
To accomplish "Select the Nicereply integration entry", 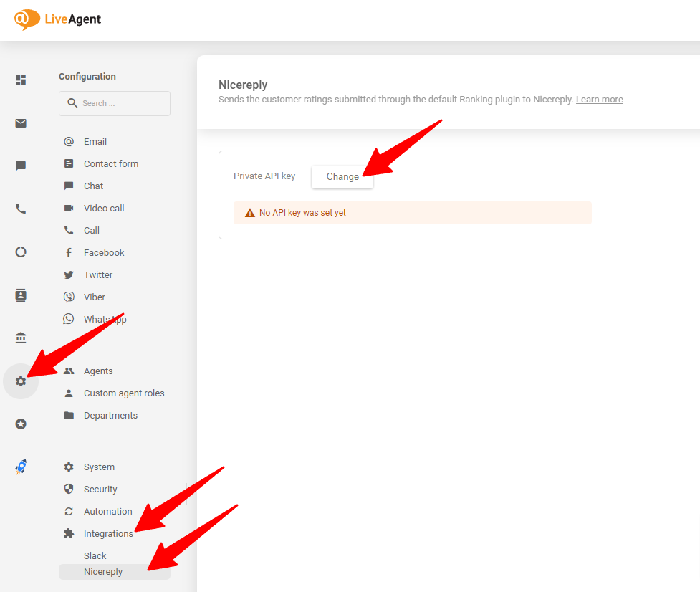I will [103, 571].
